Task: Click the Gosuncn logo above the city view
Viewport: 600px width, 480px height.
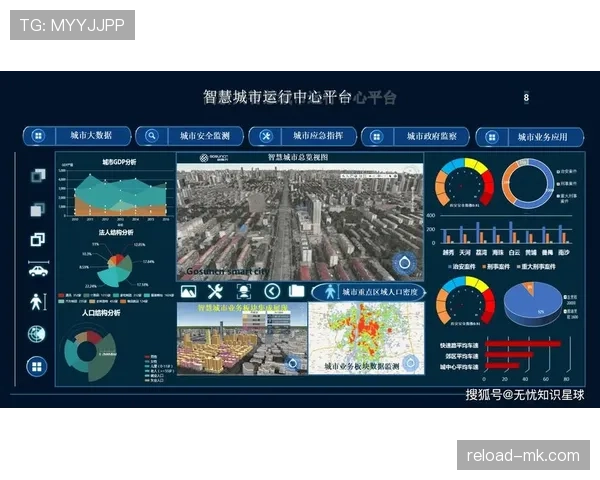Action: point(214,157)
